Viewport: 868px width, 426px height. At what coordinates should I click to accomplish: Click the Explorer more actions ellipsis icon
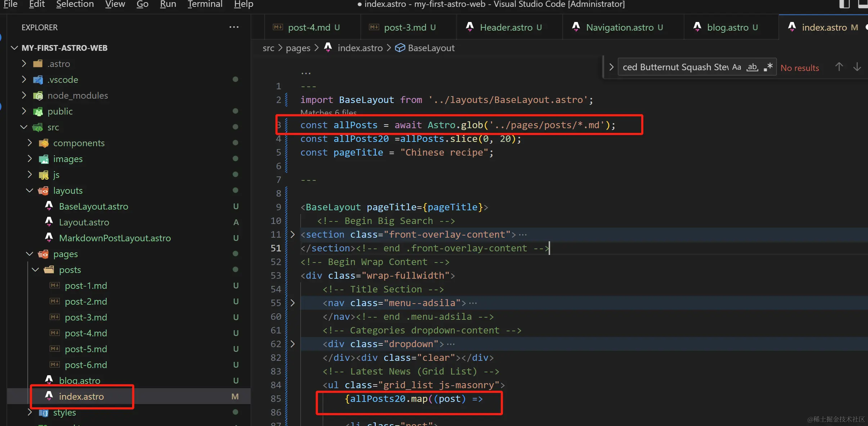(x=234, y=27)
